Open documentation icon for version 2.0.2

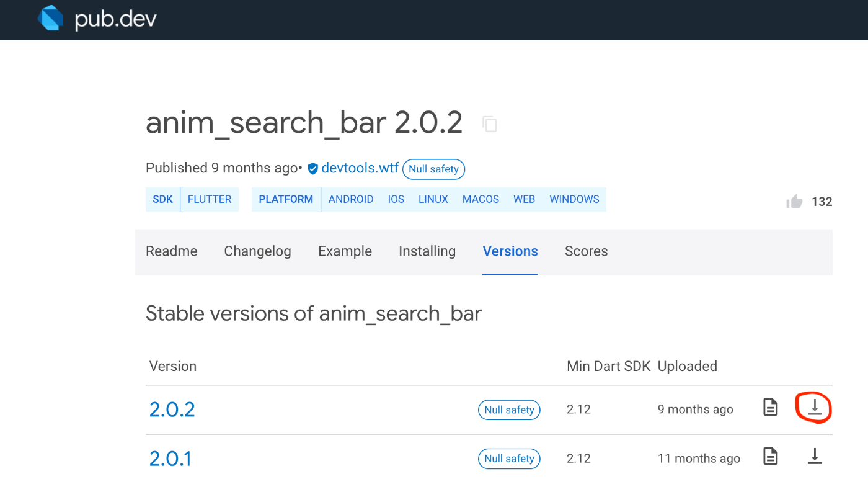[770, 408]
